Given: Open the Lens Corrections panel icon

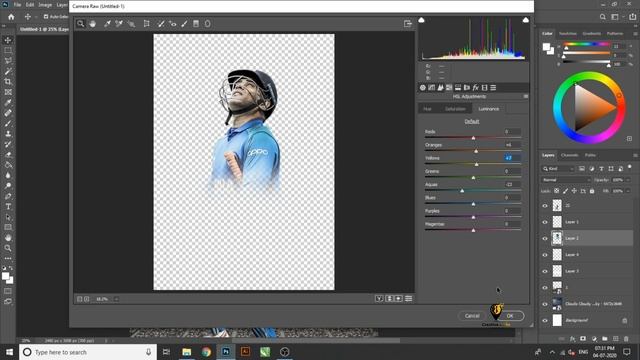Looking at the screenshot, I should (x=467, y=88).
